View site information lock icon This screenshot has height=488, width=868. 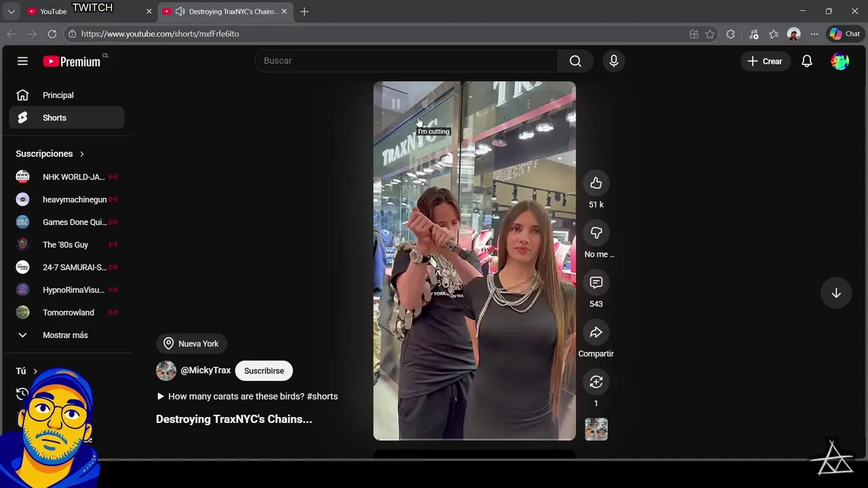pos(72,34)
